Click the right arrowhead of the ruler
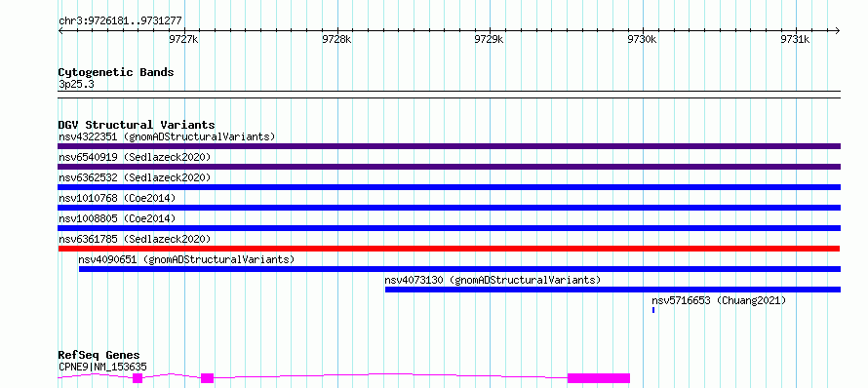868x388 pixels. coord(838,30)
